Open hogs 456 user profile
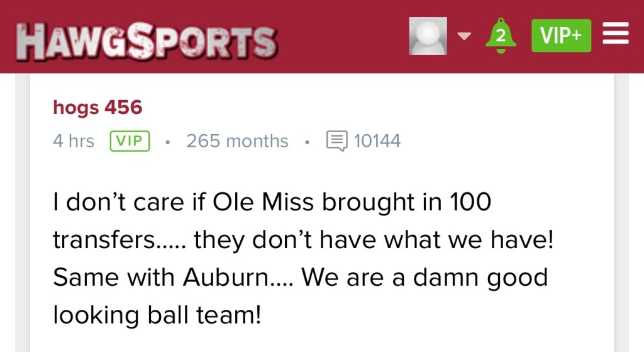Image resolution: width=644 pixels, height=352 pixels. point(97,108)
